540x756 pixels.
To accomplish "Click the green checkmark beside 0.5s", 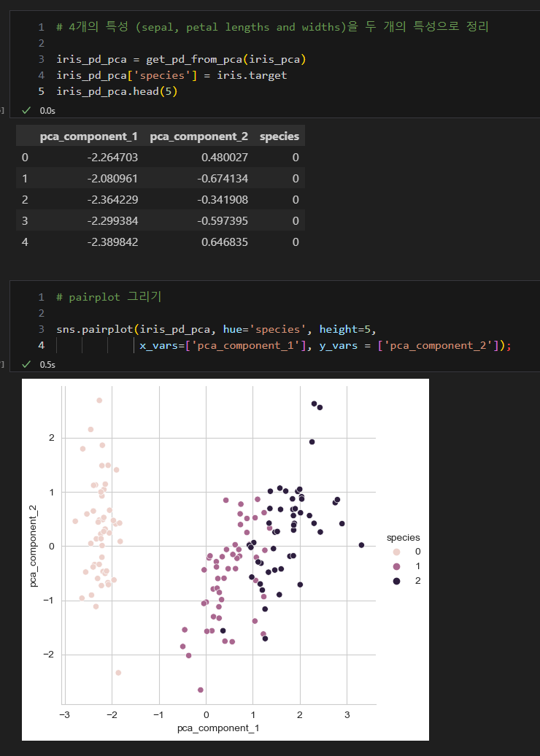I will pos(26,365).
